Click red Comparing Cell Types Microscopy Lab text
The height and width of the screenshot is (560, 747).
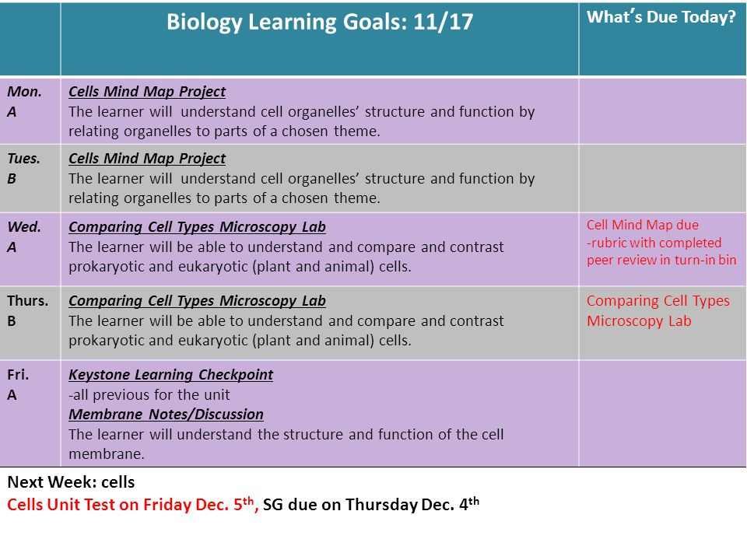658,310
